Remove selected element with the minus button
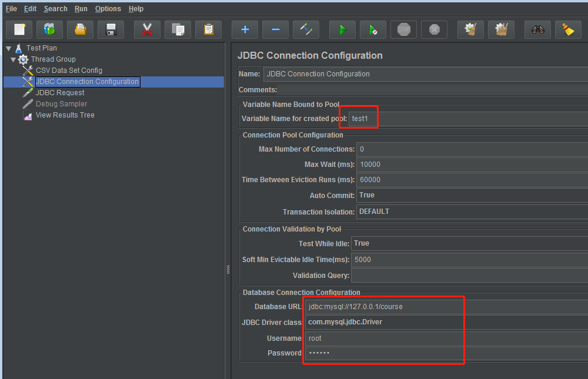 tap(275, 29)
